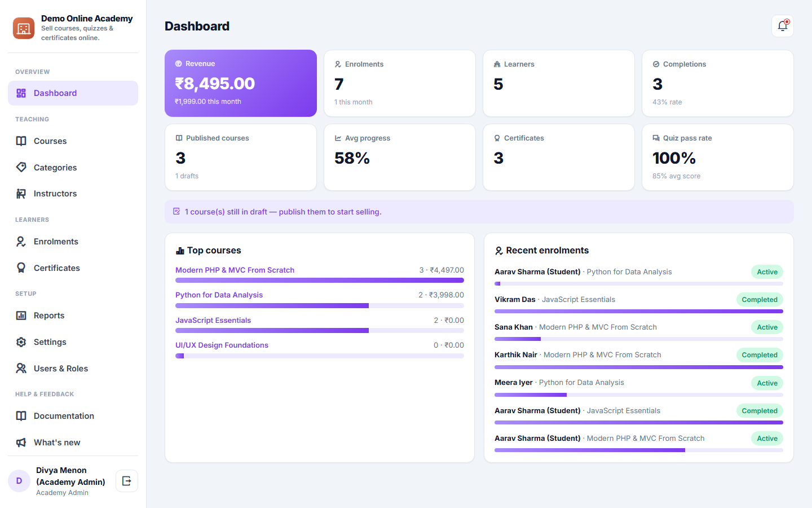Open Modern PHP & MVC From Scratch link
Screen dimensions: 812x508
pyautogui.click(x=235, y=270)
